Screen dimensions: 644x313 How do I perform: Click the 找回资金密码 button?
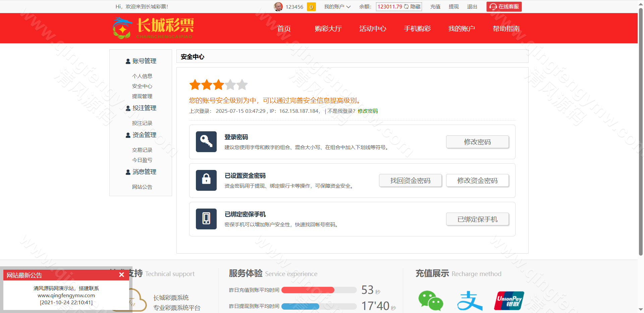(x=410, y=181)
